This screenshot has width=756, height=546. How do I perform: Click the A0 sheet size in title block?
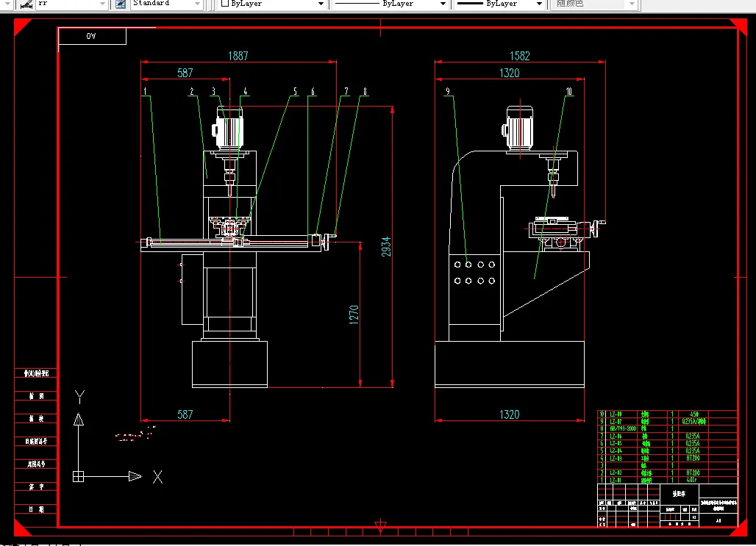point(718,520)
